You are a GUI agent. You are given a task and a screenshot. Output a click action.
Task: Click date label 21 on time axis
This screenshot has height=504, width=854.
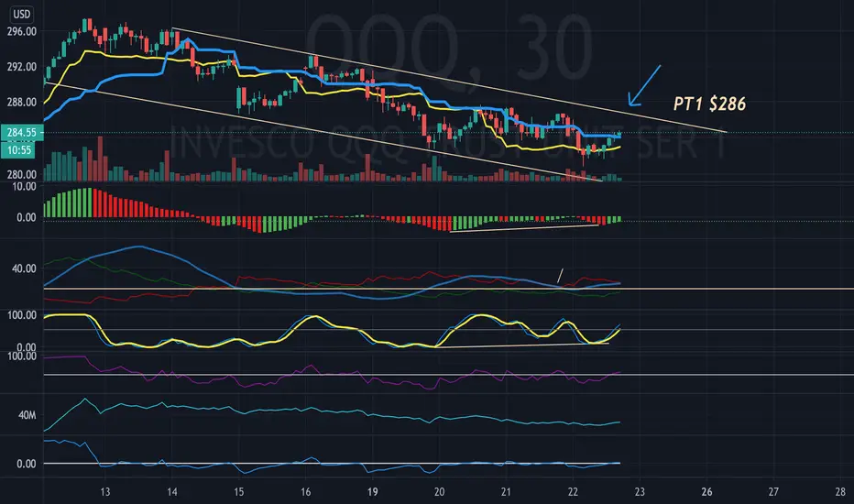[506, 492]
